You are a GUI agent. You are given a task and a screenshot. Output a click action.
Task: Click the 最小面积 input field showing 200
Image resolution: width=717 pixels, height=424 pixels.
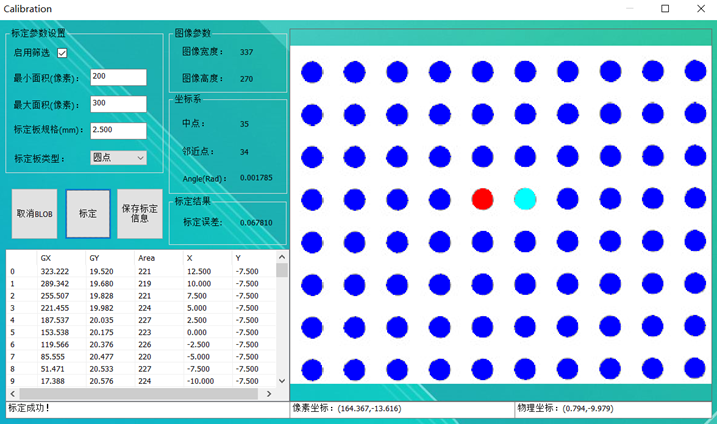tap(118, 77)
